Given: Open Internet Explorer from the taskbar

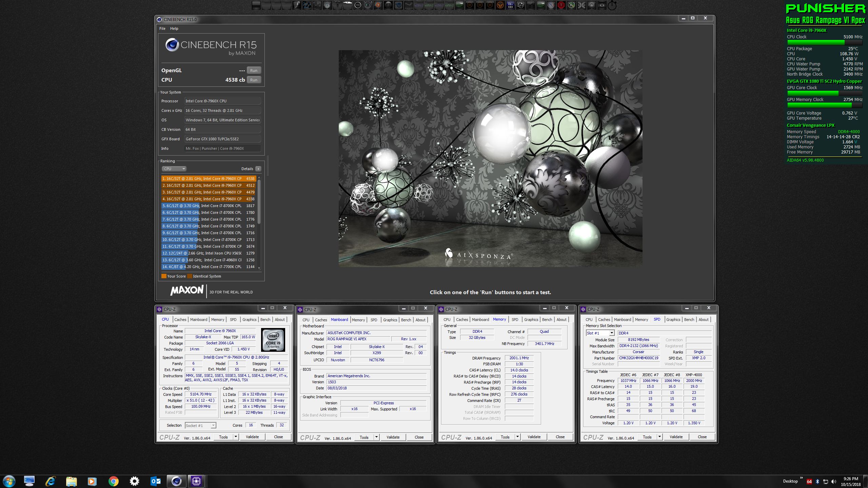Looking at the screenshot, I should [x=51, y=481].
